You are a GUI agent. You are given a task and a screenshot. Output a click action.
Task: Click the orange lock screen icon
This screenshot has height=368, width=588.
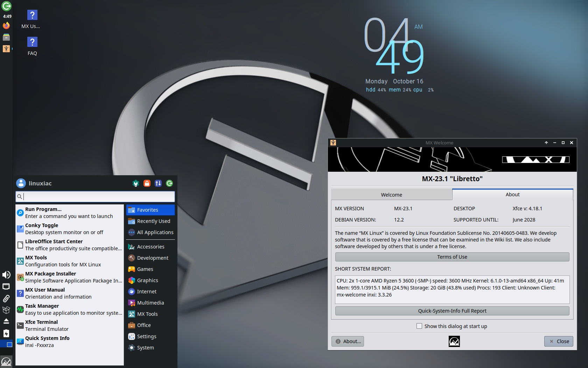(147, 183)
